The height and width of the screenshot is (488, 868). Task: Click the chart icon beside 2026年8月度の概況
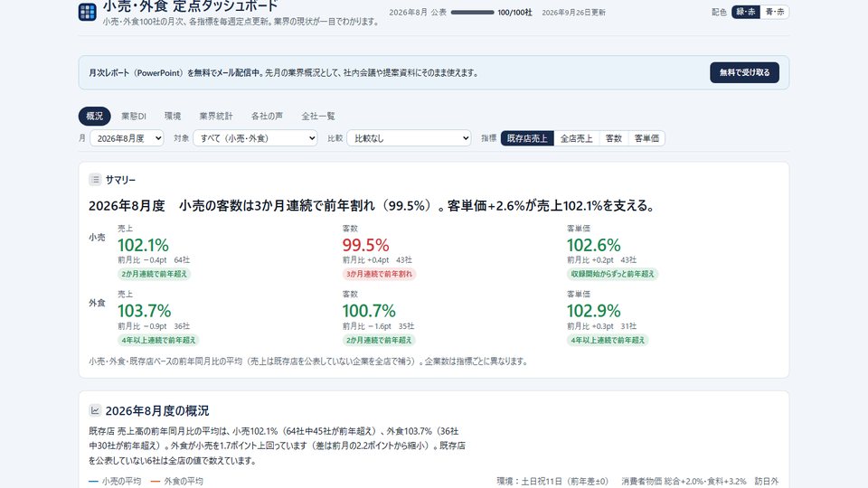coord(95,410)
